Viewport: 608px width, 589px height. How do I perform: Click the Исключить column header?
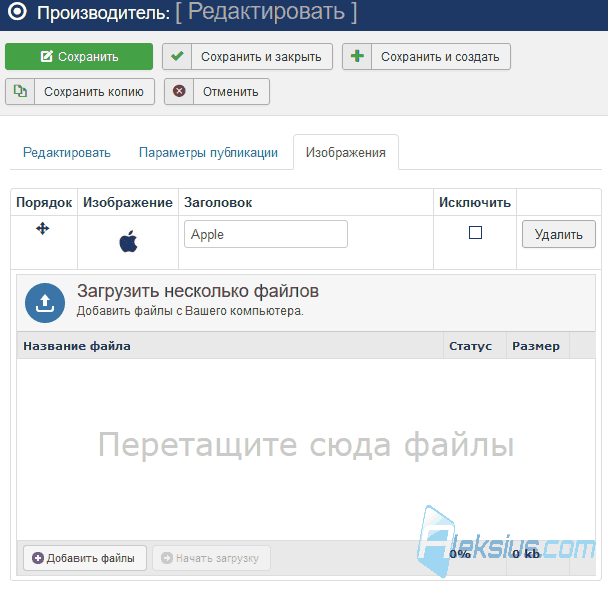click(475, 202)
